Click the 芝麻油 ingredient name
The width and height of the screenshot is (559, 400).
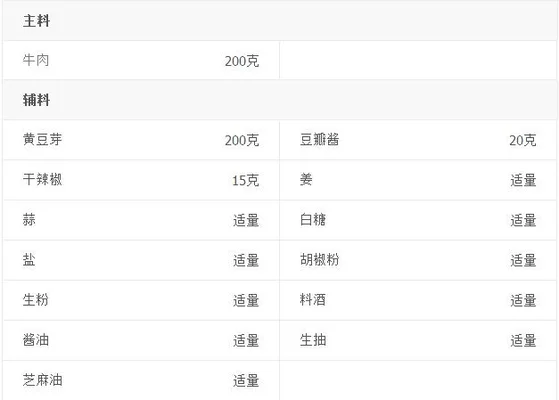tap(42, 380)
